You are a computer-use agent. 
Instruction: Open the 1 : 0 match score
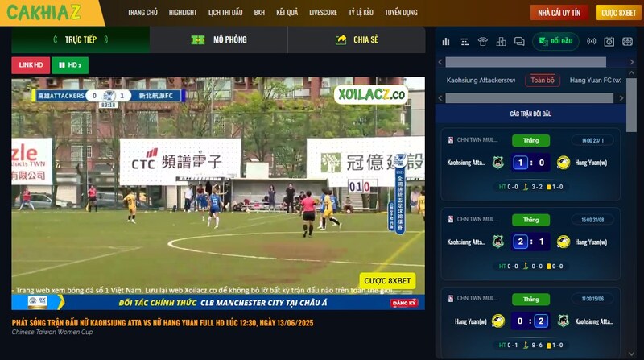[x=530, y=163]
